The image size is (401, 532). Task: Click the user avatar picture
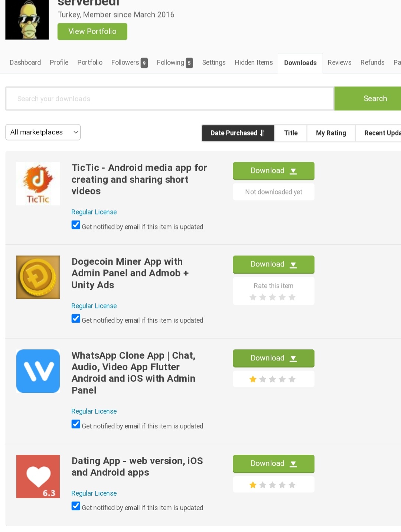pos(27,19)
